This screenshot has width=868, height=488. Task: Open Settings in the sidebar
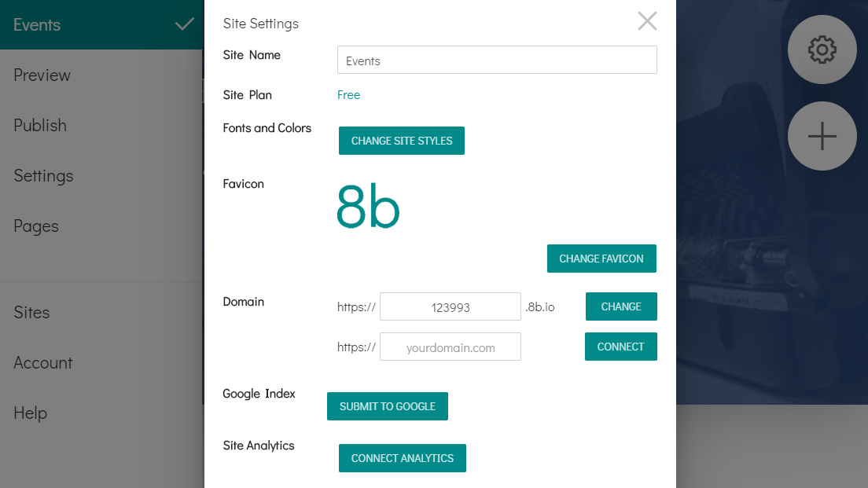[43, 176]
